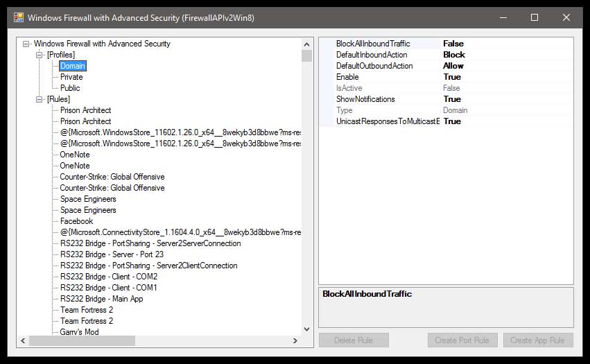Select the first Space Engineers rule
The width and height of the screenshot is (590, 364).
pos(88,199)
